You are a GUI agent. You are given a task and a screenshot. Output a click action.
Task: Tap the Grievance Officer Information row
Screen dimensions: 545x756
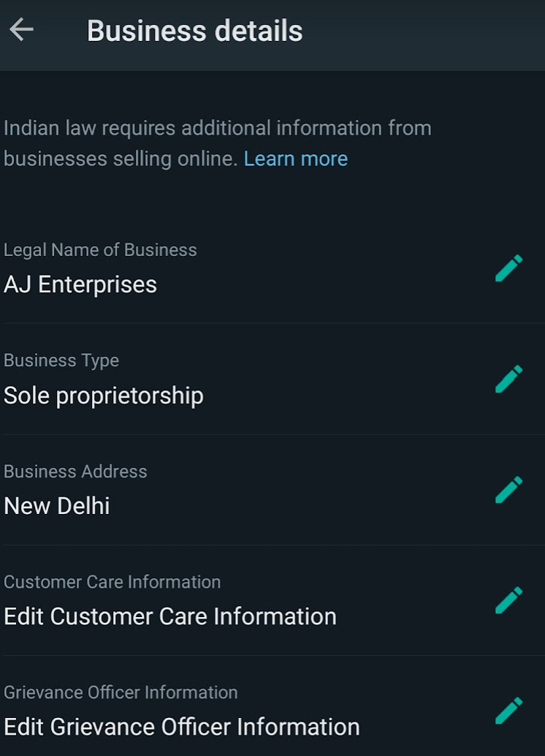click(x=219, y=711)
